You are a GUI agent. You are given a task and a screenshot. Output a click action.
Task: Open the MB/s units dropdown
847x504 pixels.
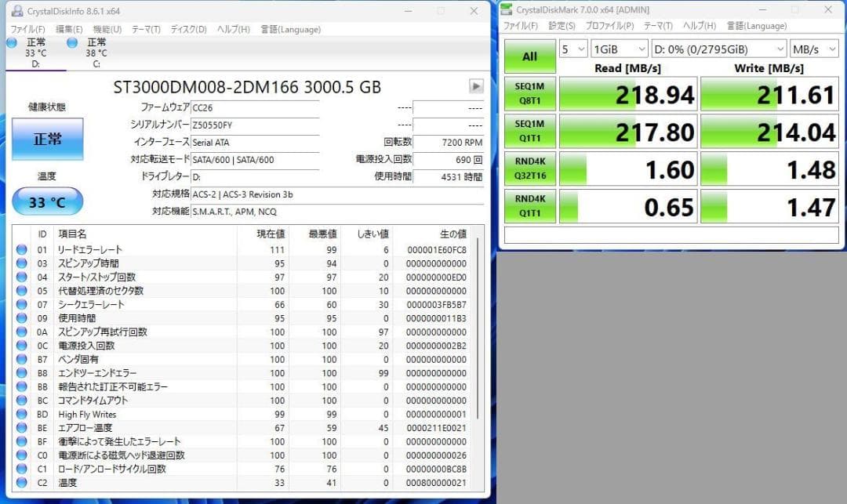click(813, 49)
